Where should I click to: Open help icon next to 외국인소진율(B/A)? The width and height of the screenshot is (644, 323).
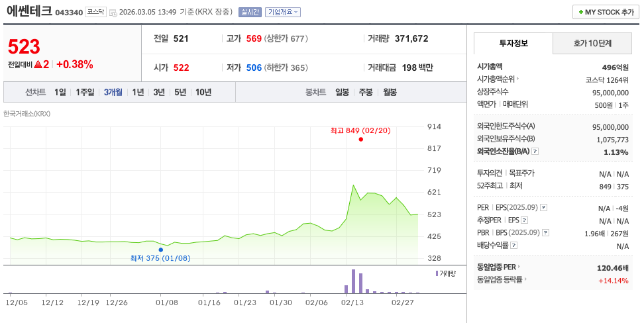pyautogui.click(x=535, y=152)
